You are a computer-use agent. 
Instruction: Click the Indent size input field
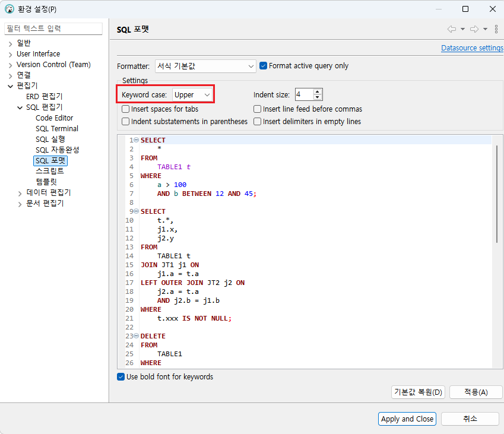point(304,94)
